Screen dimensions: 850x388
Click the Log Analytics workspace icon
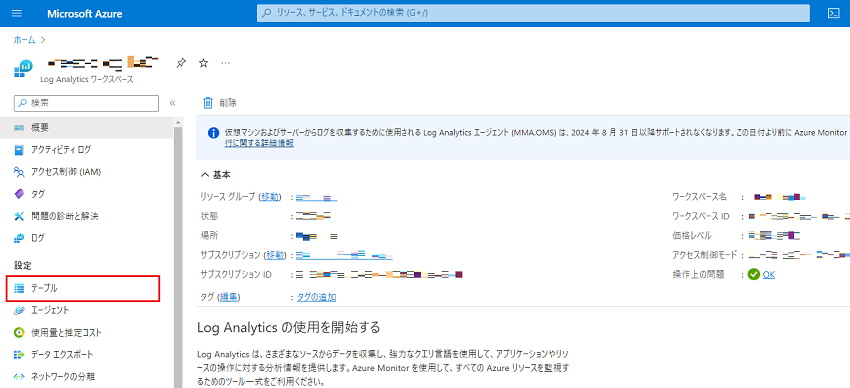click(x=23, y=69)
